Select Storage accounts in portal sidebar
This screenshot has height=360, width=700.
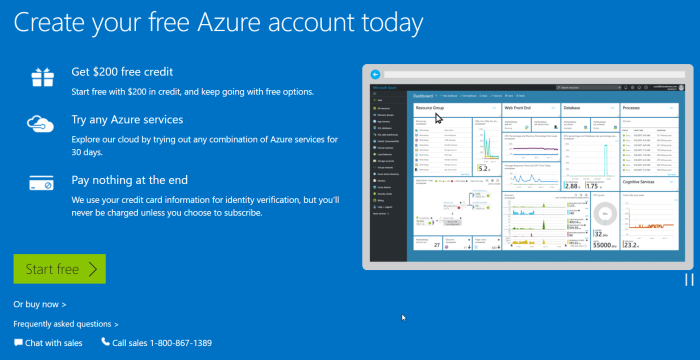pos(383,161)
